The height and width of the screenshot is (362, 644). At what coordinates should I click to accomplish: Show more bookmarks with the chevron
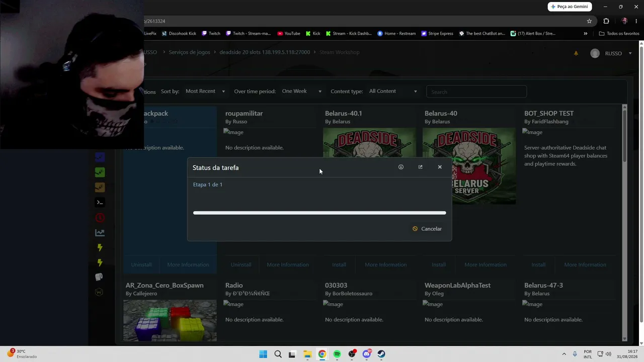click(585, 34)
